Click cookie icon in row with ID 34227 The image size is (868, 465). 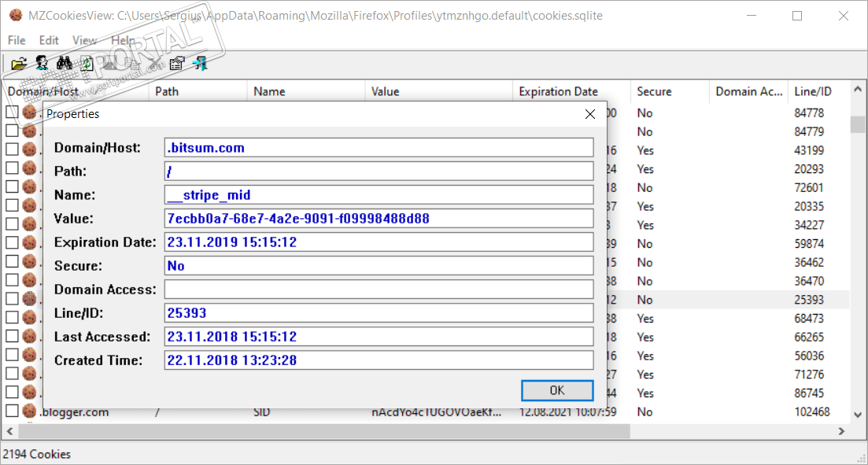click(29, 224)
